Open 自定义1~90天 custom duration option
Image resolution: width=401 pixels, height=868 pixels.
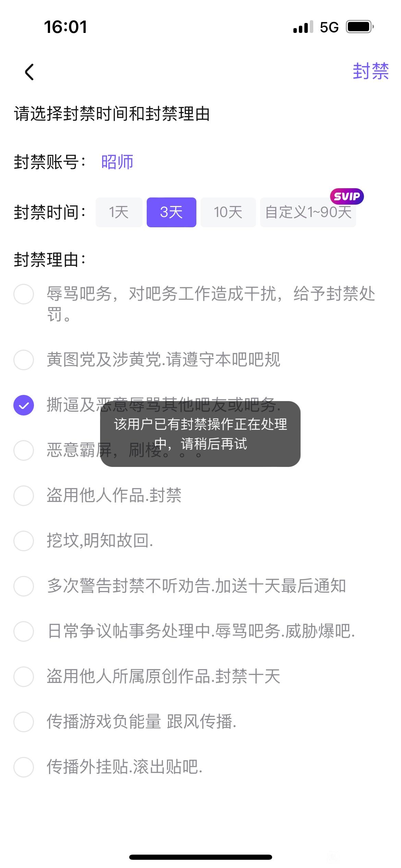308,212
